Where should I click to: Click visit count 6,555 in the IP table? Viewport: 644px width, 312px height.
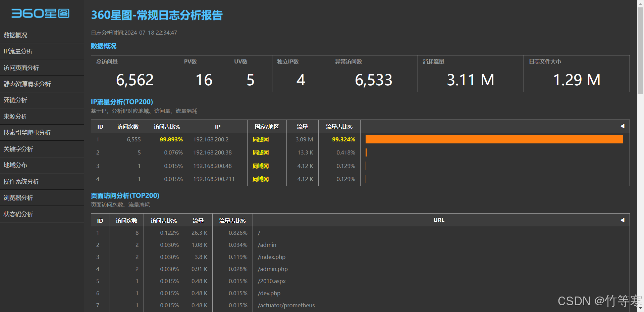click(134, 139)
